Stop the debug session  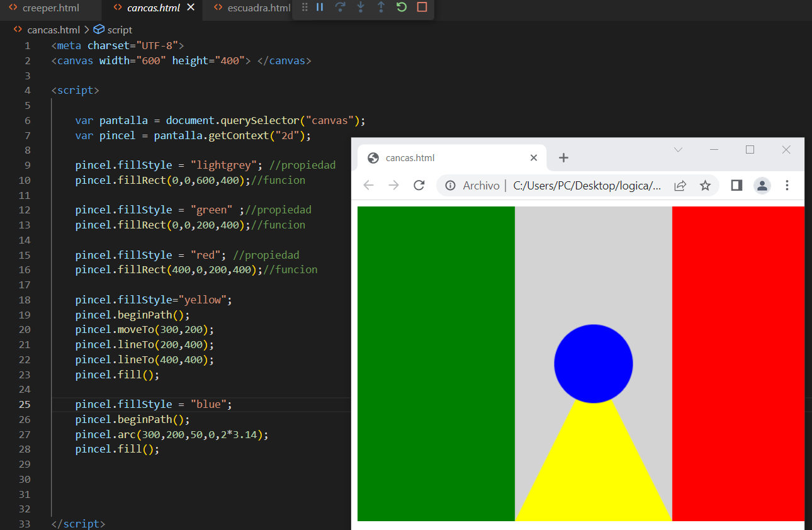[422, 8]
